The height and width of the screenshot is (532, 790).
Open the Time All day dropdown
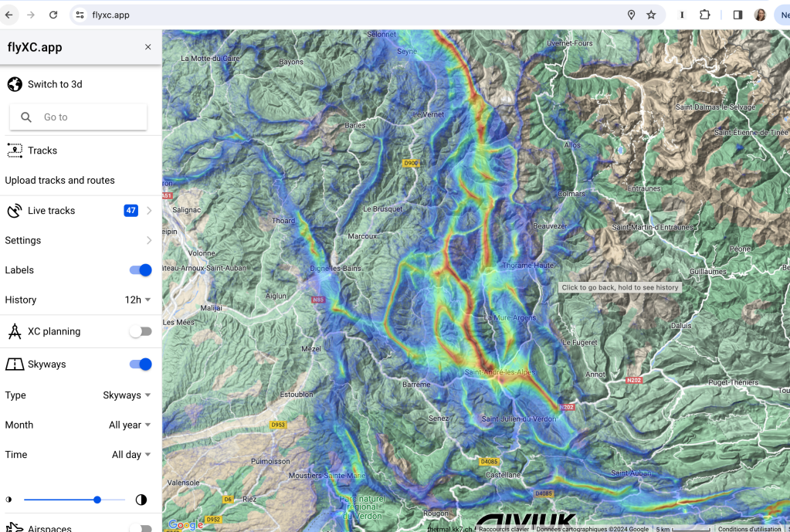(x=131, y=455)
